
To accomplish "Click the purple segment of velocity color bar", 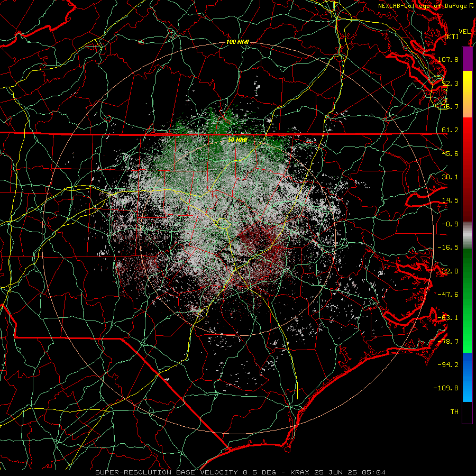I will tap(467, 59).
